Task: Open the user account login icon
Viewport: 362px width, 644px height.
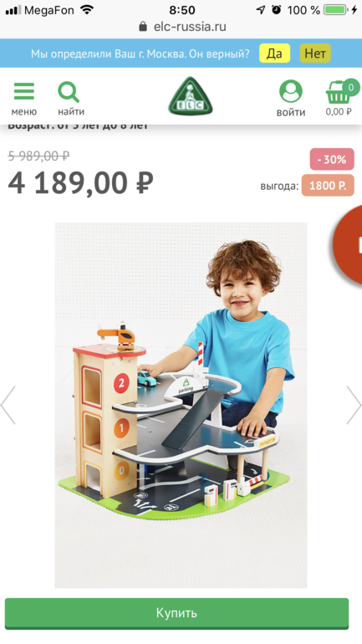Action: [291, 92]
